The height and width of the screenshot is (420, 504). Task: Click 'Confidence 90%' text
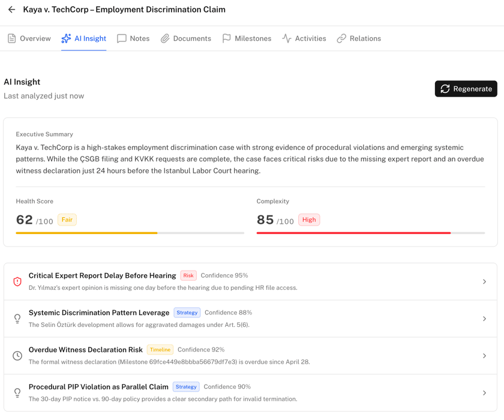pos(227,386)
